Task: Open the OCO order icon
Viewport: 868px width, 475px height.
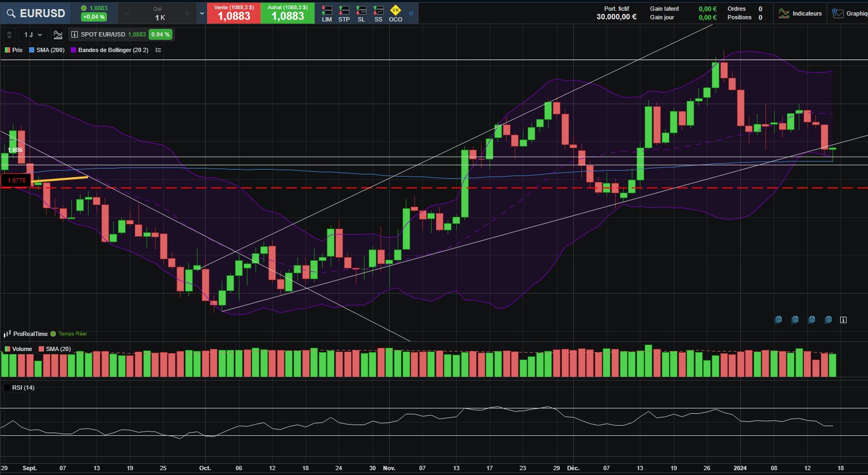Action: click(x=396, y=13)
